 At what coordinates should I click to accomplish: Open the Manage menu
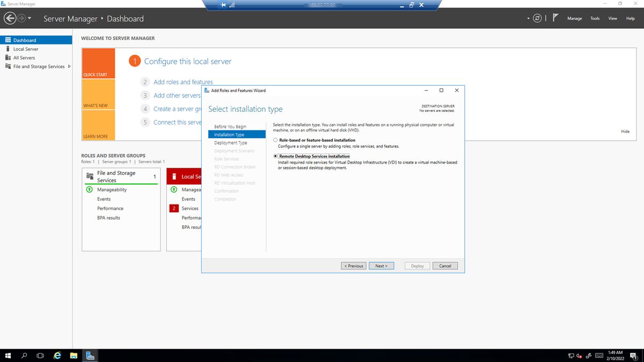tap(574, 18)
